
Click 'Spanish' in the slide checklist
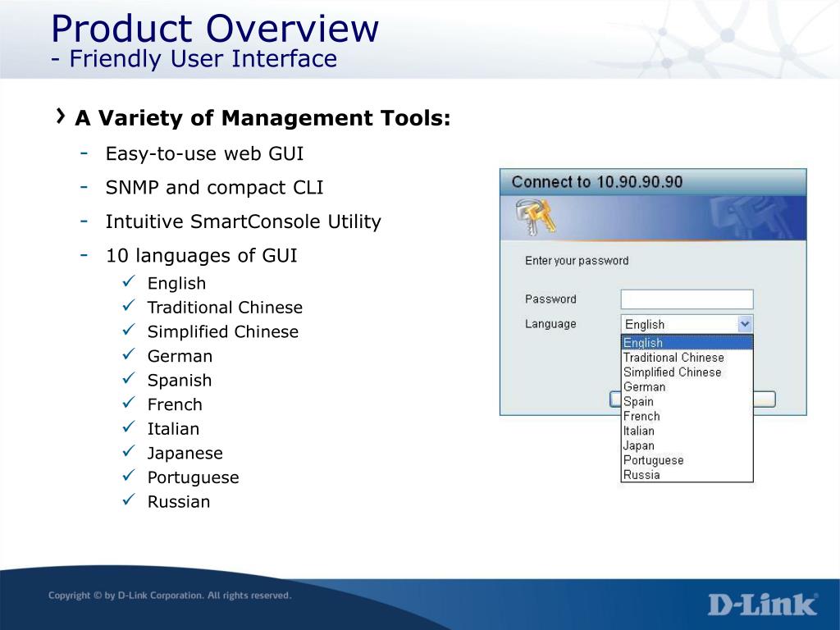click(x=180, y=381)
